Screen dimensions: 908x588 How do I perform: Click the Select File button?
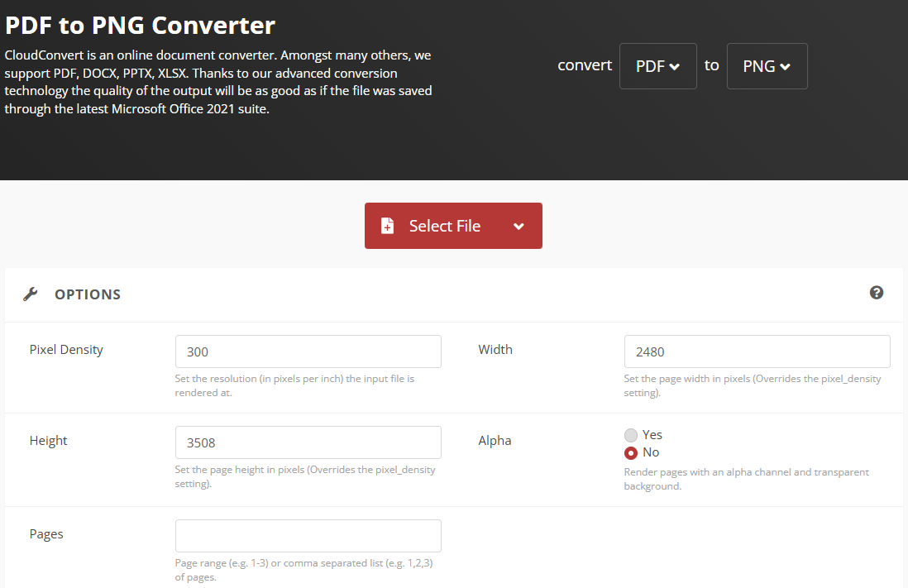click(x=453, y=226)
